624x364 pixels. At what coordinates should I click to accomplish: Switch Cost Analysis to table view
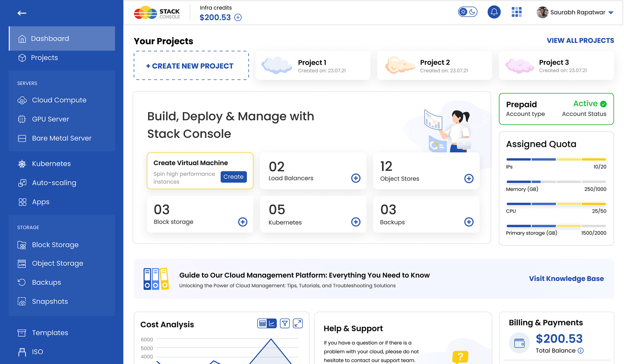pyautogui.click(x=262, y=323)
